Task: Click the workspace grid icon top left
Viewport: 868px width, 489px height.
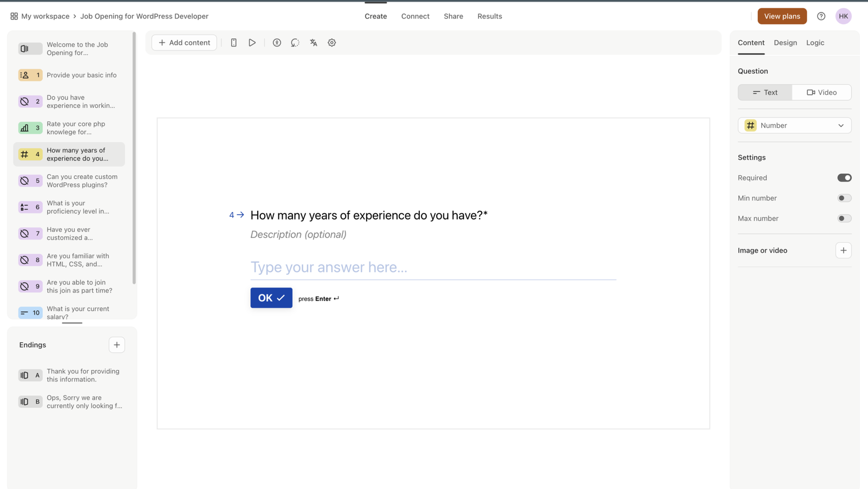Action: [14, 16]
